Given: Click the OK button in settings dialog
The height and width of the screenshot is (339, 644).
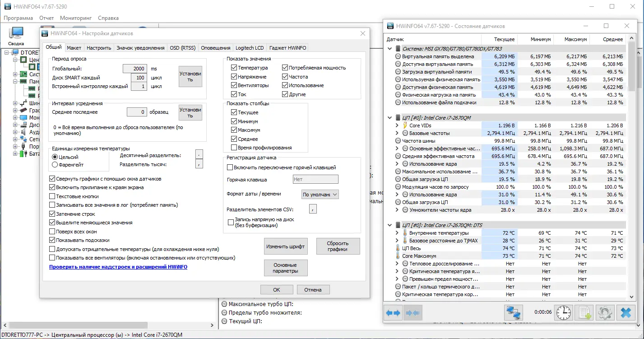Looking at the screenshot, I should (x=277, y=290).
